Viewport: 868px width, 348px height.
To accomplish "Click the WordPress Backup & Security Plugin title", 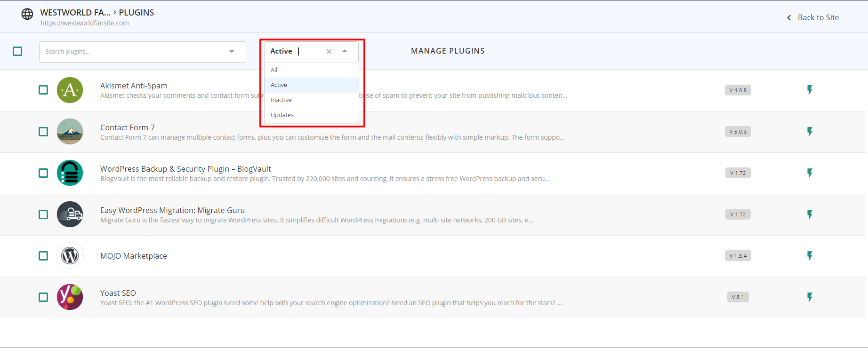I will point(185,169).
